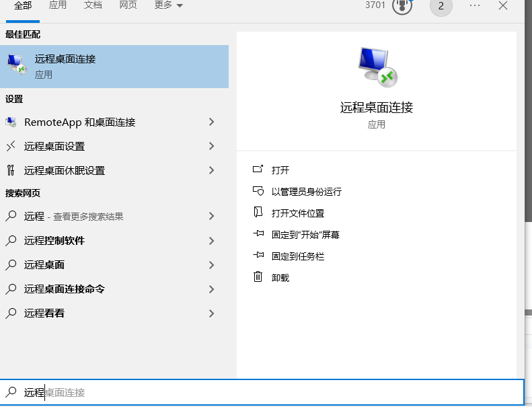Click 打开 to launch the app
This screenshot has width=532, height=407.
pyautogui.click(x=280, y=170)
